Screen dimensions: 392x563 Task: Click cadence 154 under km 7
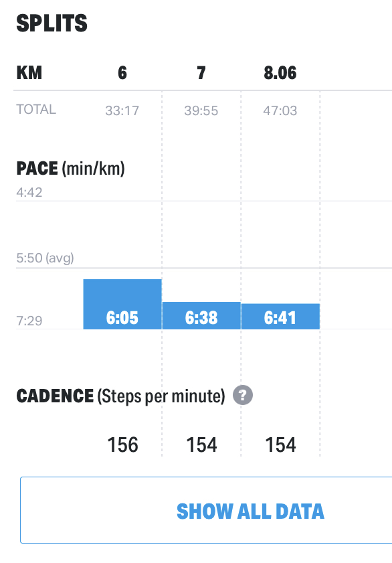tap(201, 445)
